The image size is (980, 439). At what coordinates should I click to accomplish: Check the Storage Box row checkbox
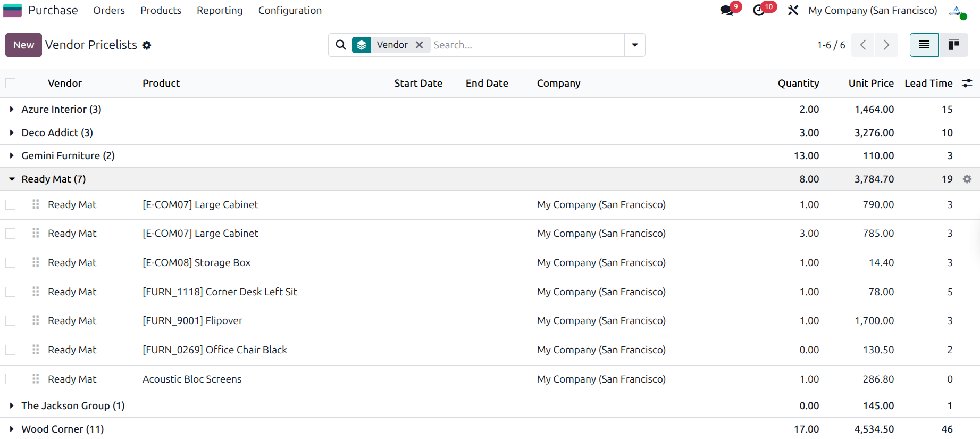point(10,262)
